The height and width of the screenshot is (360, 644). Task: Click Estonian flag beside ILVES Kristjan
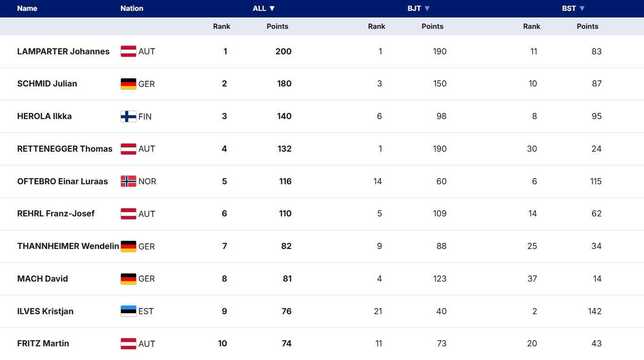pyautogui.click(x=129, y=311)
